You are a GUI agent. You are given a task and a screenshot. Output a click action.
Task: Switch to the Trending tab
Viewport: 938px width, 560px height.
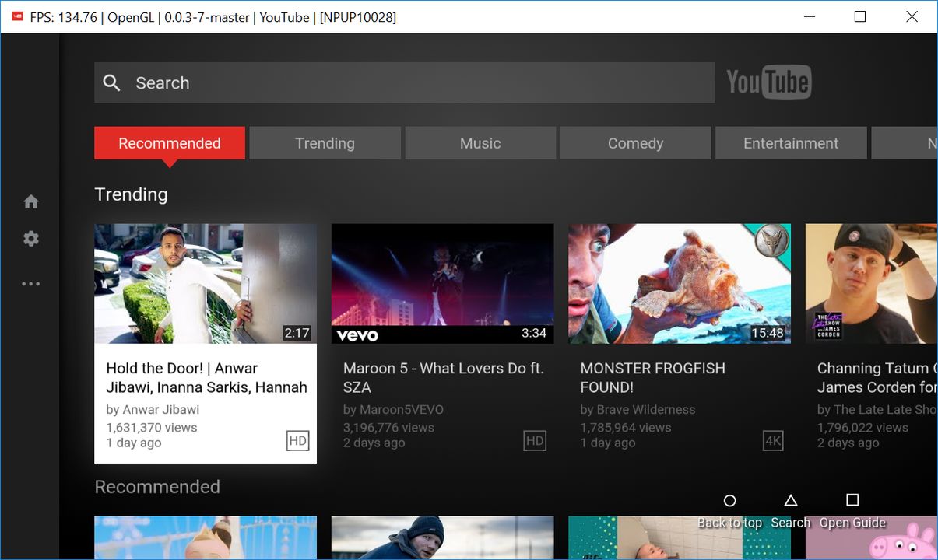(x=325, y=143)
